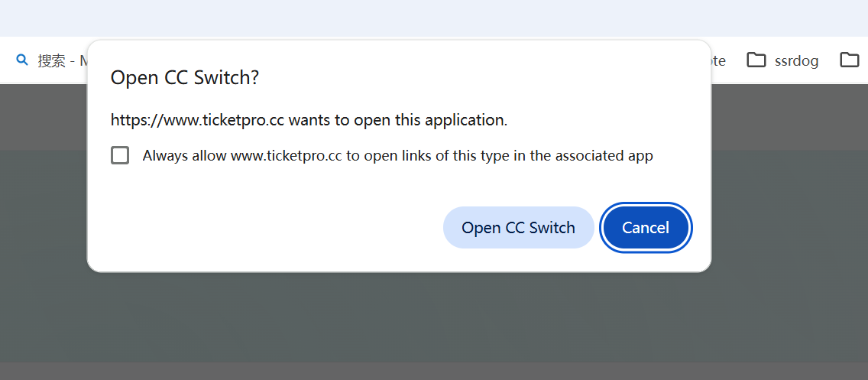Click the bookmark ending in 'ote'
Image resolution: width=868 pixels, height=380 pixels.
pyautogui.click(x=718, y=60)
